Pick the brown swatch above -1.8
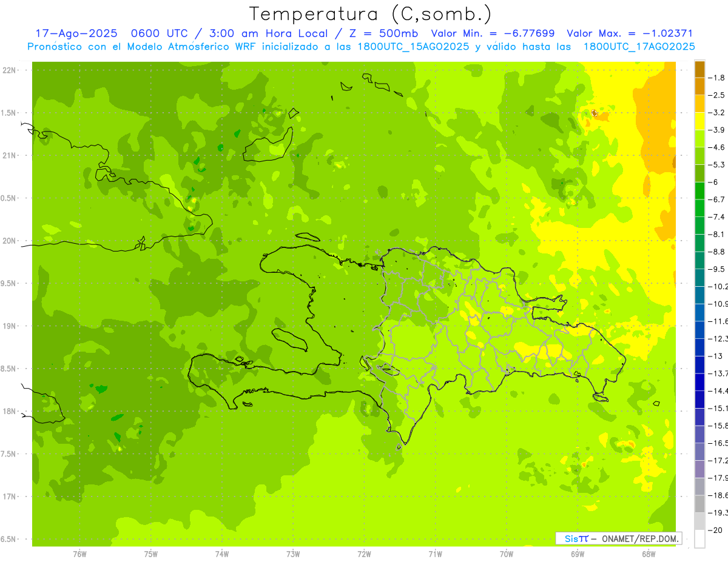The image size is (728, 562). [x=699, y=69]
